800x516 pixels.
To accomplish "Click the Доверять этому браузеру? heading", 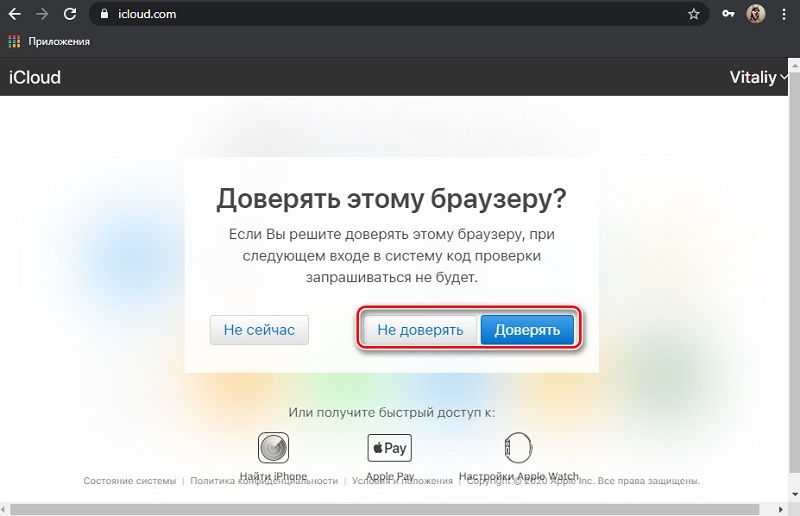I will pos(391,199).
